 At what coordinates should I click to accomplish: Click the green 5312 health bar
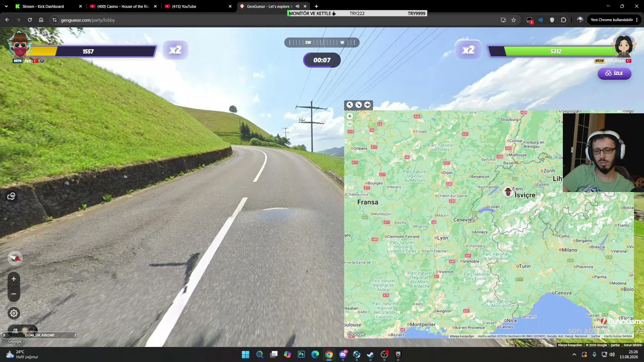[x=555, y=51]
